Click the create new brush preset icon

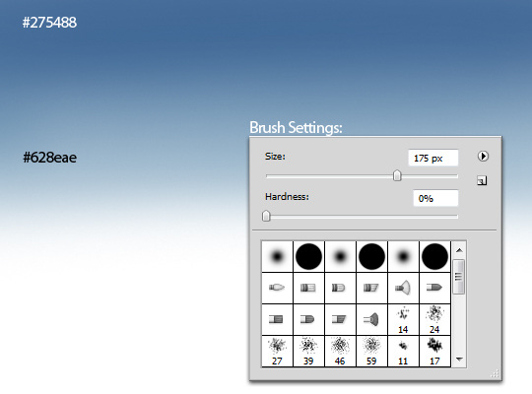[x=482, y=180]
